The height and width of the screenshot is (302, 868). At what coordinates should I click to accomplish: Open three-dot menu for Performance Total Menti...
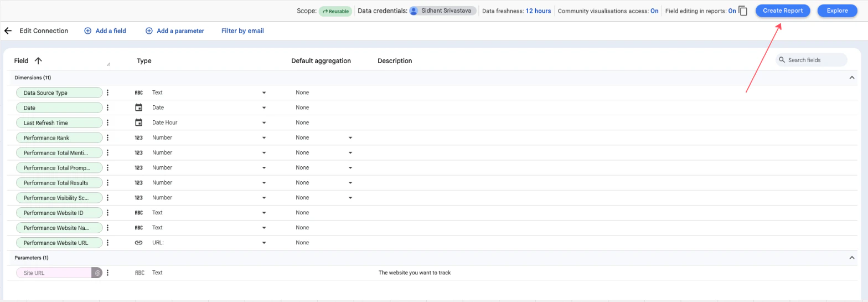pos(108,152)
